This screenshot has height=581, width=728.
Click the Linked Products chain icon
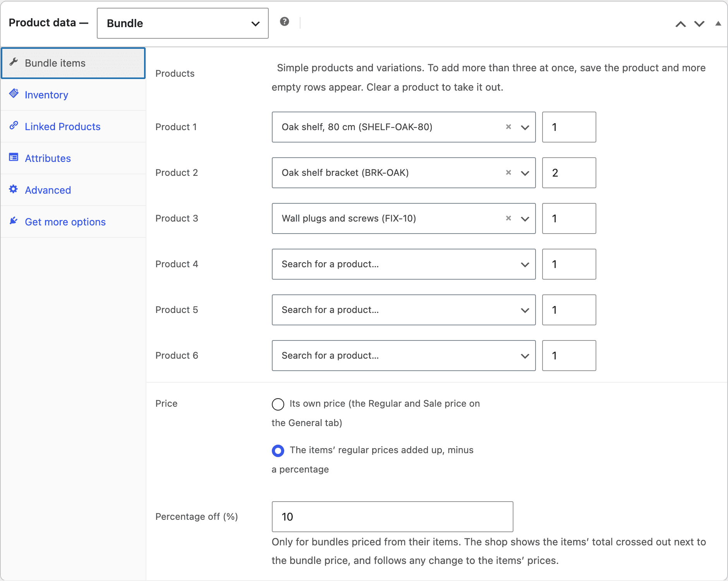coord(14,125)
